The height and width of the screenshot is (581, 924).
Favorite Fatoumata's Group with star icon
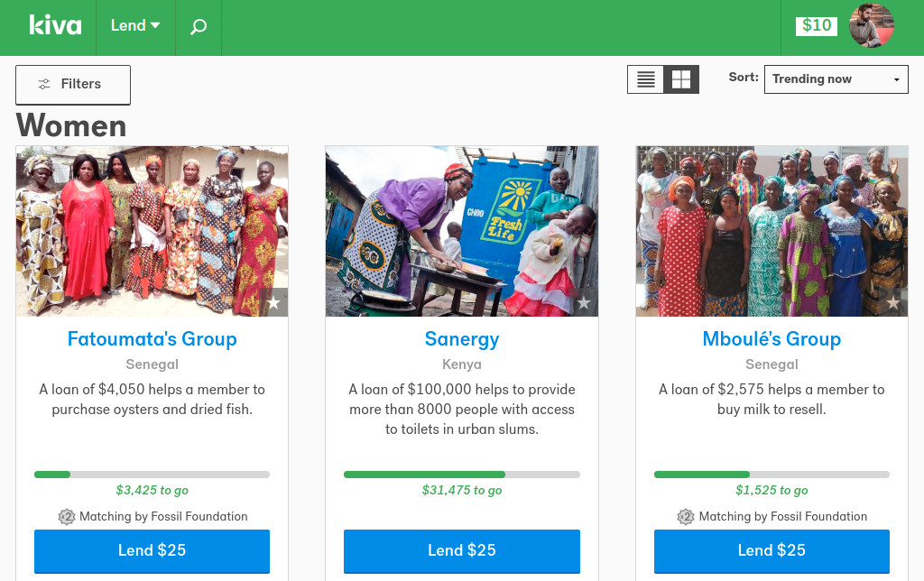pos(273,302)
